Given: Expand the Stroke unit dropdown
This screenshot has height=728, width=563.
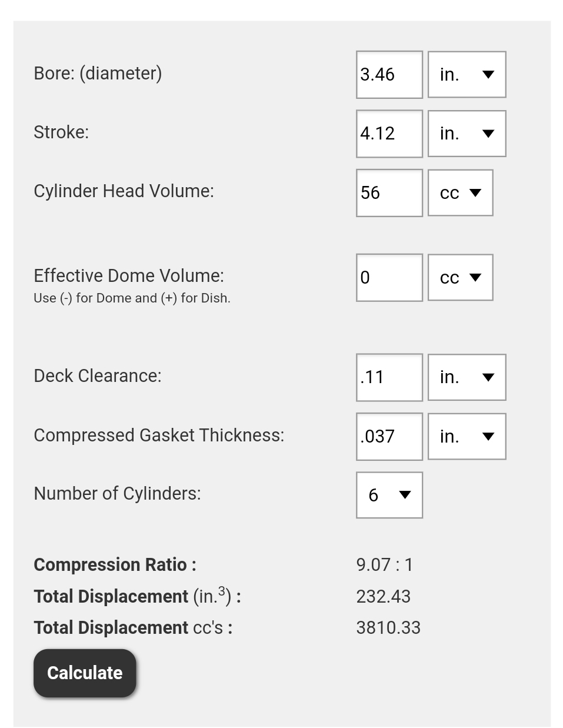Looking at the screenshot, I should [x=467, y=134].
